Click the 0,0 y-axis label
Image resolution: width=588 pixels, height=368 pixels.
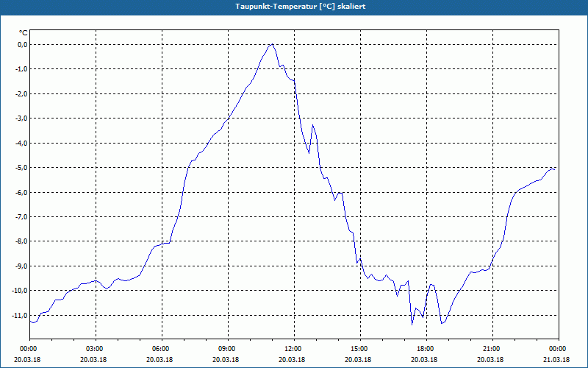coord(23,45)
